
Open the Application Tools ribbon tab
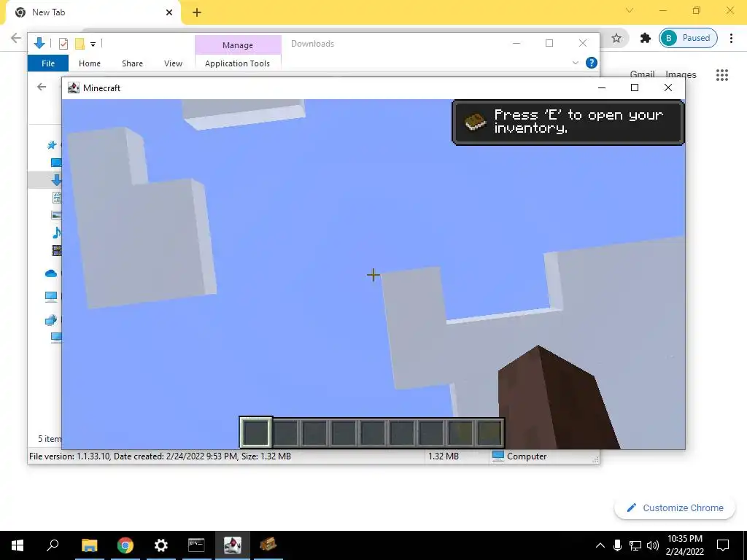[x=237, y=63]
